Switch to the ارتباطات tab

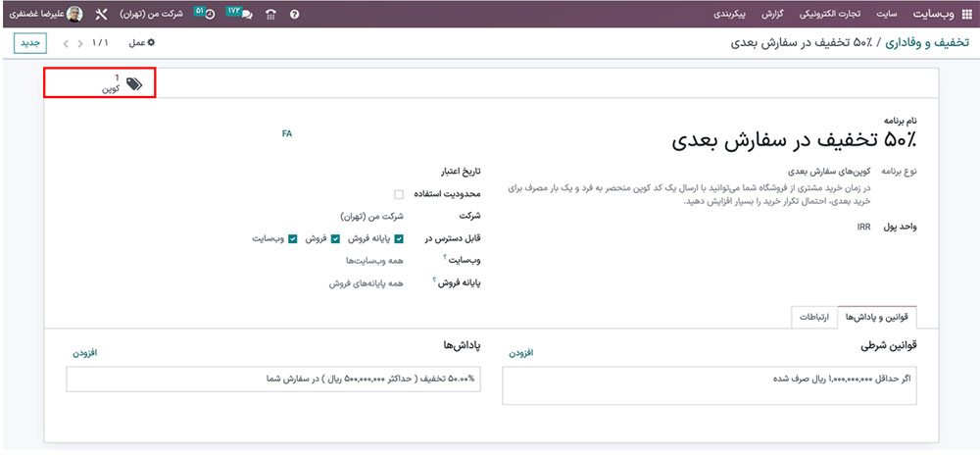coord(813,317)
